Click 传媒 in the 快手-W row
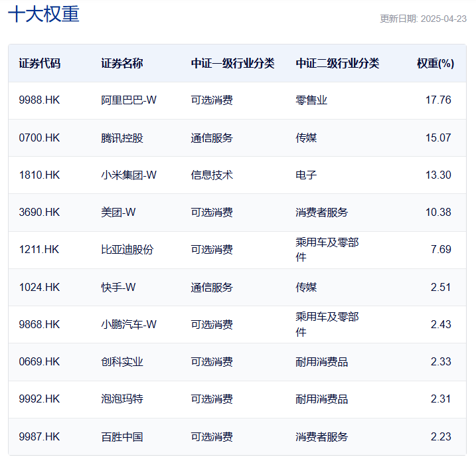The image size is (476, 463). pos(306,287)
